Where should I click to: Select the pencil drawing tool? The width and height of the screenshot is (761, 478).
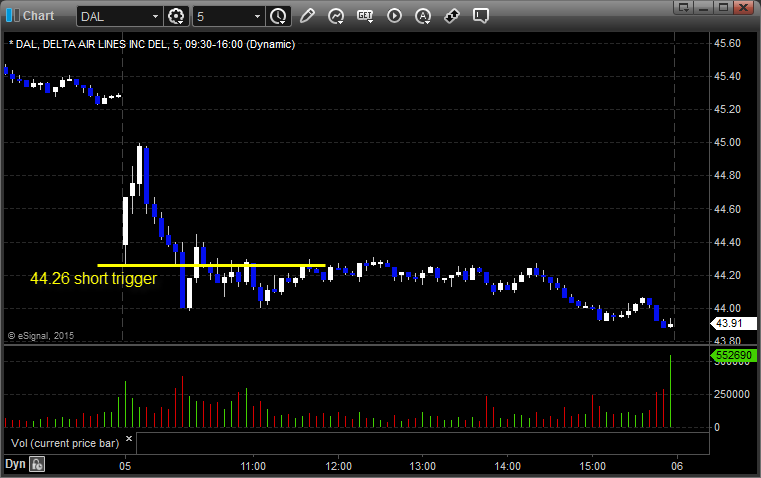coord(307,16)
